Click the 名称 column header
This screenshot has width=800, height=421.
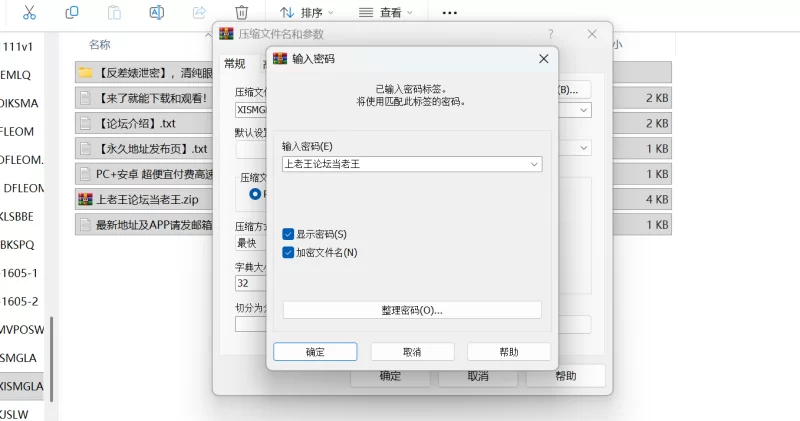tap(99, 45)
